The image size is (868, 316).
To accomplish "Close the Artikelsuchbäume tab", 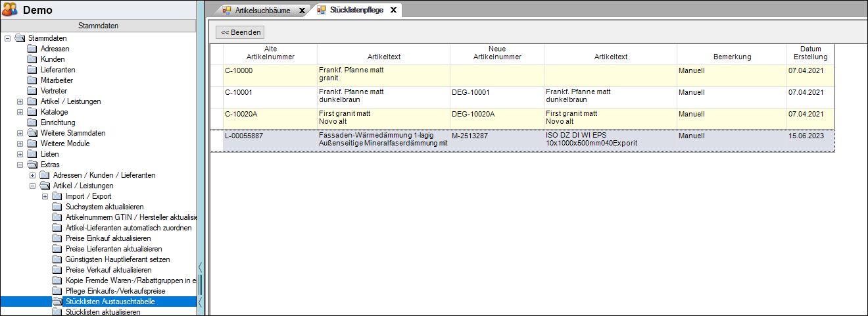I will tap(302, 11).
